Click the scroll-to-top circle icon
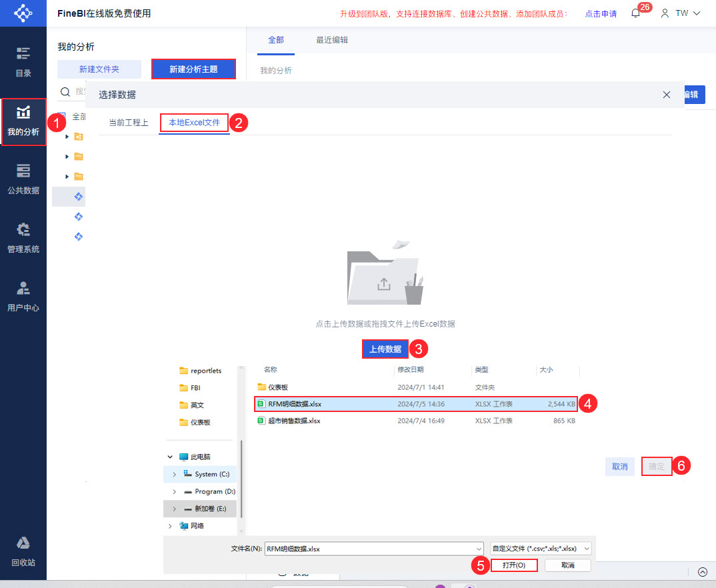The width and height of the screenshot is (716, 588). [703, 571]
